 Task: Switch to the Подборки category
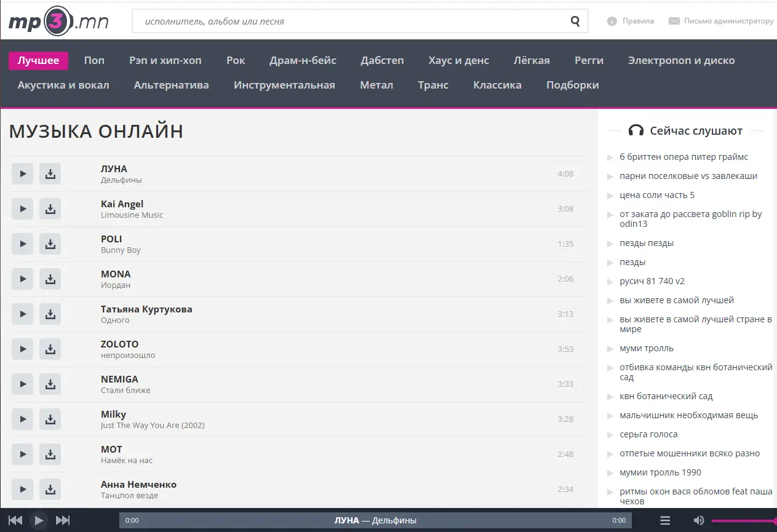[573, 85]
